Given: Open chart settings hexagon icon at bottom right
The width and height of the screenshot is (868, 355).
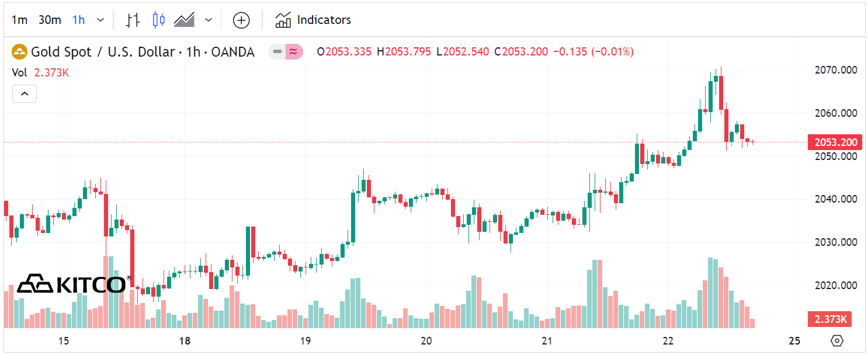Looking at the screenshot, I should (x=837, y=340).
